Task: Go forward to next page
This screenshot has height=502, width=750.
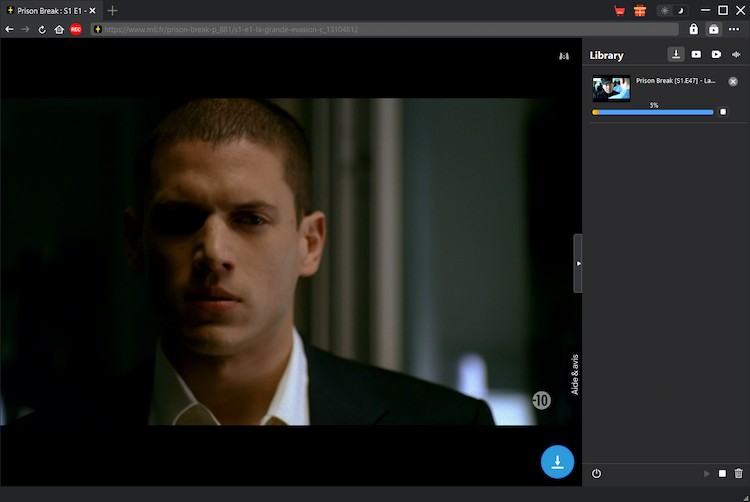Action: coord(25,29)
